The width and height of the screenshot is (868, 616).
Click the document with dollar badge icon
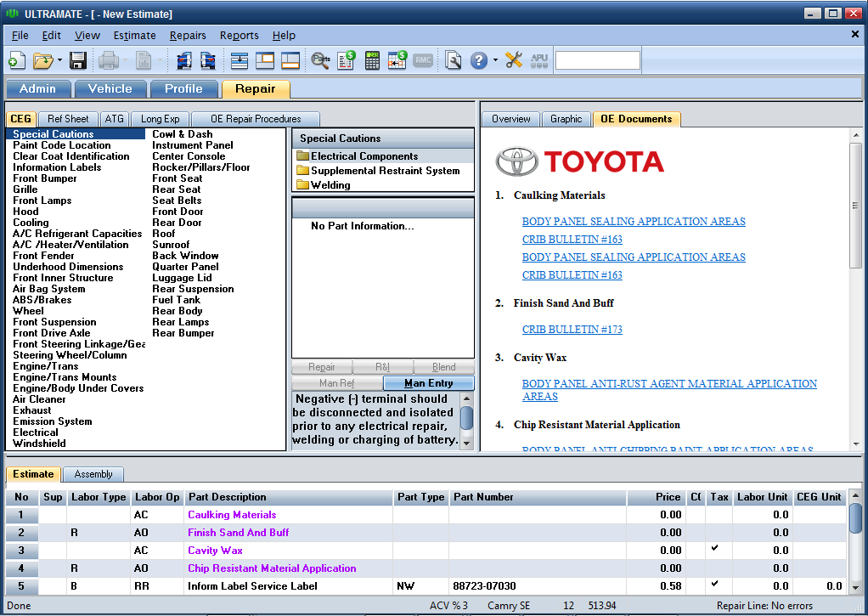(x=347, y=59)
